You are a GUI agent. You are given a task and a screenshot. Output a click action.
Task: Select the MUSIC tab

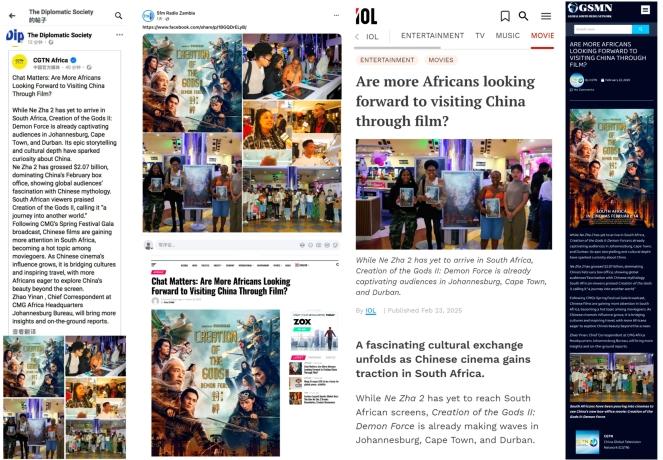[x=507, y=36]
